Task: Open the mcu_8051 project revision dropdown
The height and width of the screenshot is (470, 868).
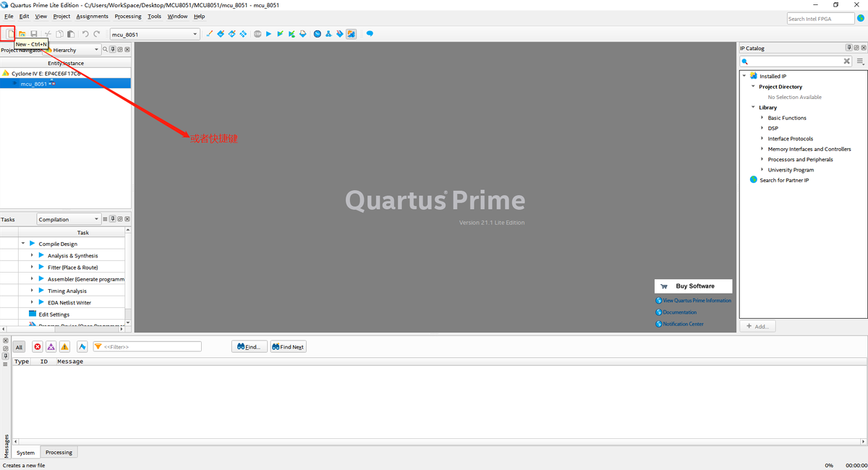Action: [x=154, y=34]
